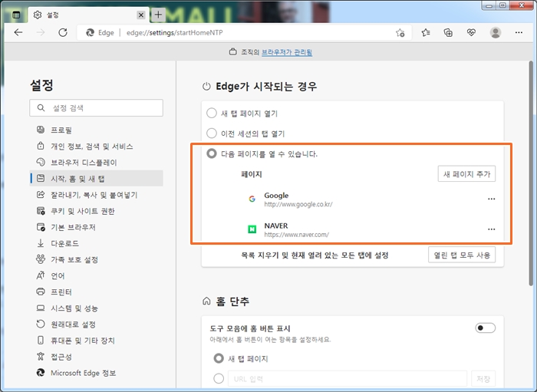Open 개인 정보, 검색 및 서비스
The height and width of the screenshot is (392, 537).
96,147
